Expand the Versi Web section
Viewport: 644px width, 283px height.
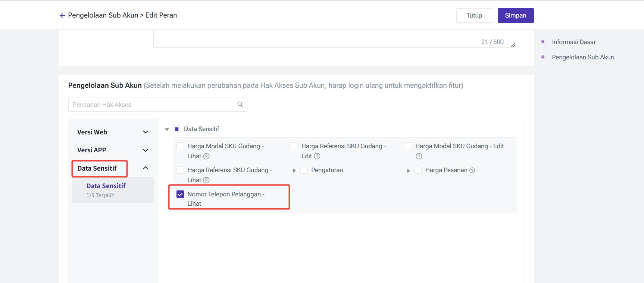point(146,132)
